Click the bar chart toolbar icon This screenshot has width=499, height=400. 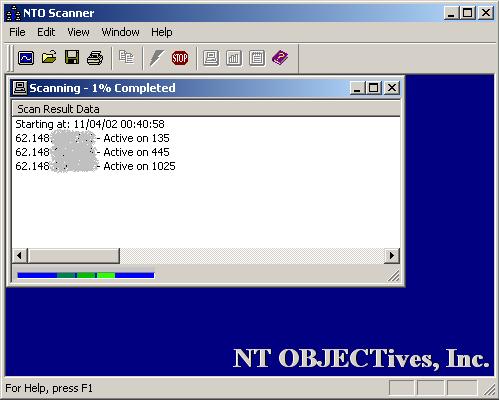coord(234,58)
